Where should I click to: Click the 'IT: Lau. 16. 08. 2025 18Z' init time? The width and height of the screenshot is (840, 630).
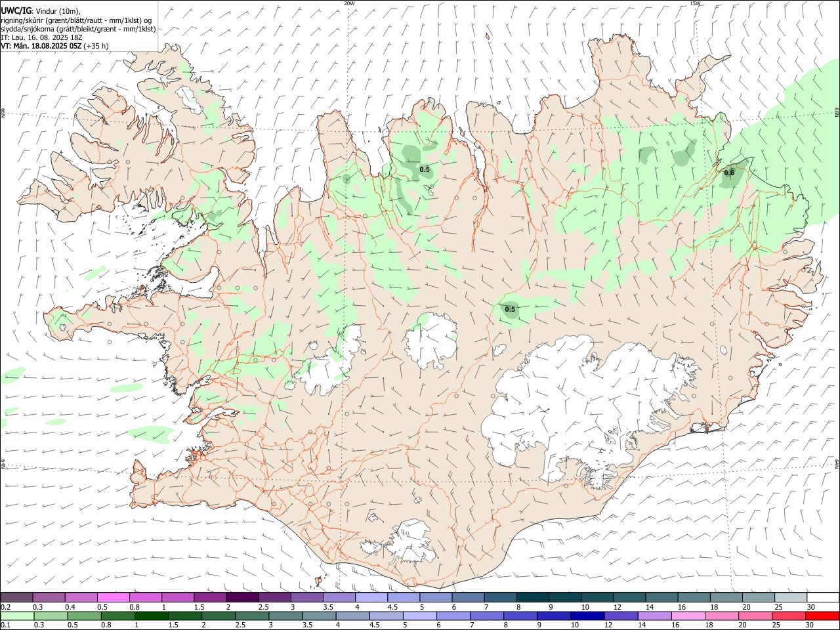[41, 37]
